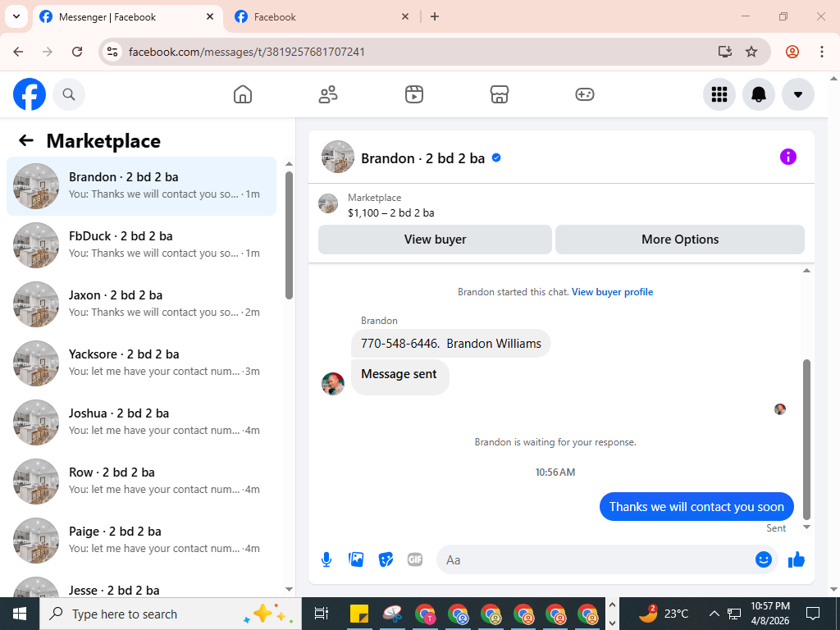Click the back arrow beside Marketplace
840x630 pixels.
[26, 140]
